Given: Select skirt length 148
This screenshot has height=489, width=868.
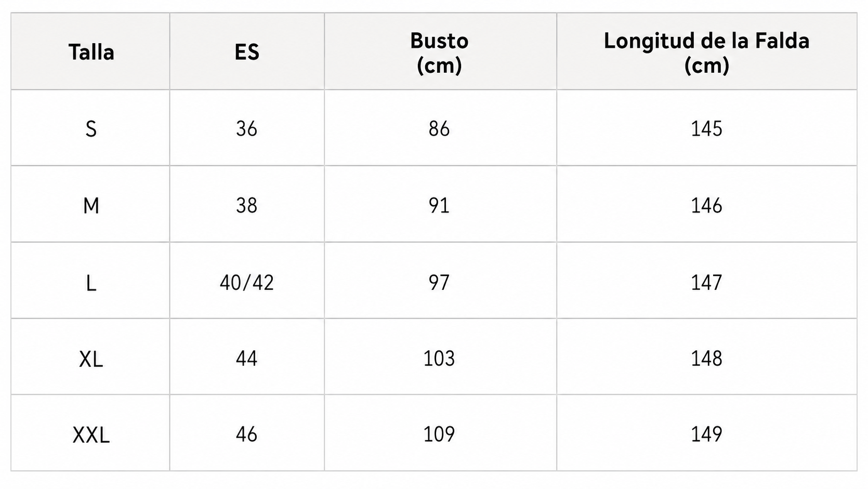Looking at the screenshot, I should pyautogui.click(x=706, y=358).
